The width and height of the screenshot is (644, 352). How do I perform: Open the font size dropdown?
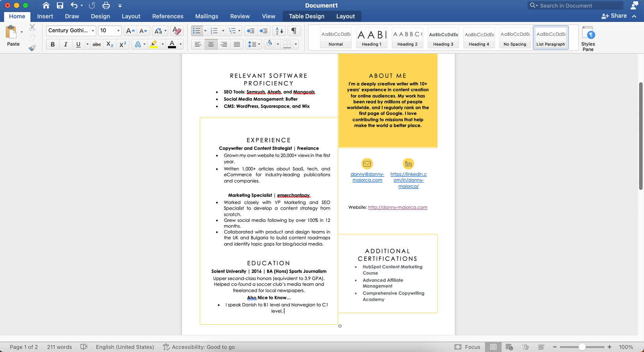click(118, 31)
